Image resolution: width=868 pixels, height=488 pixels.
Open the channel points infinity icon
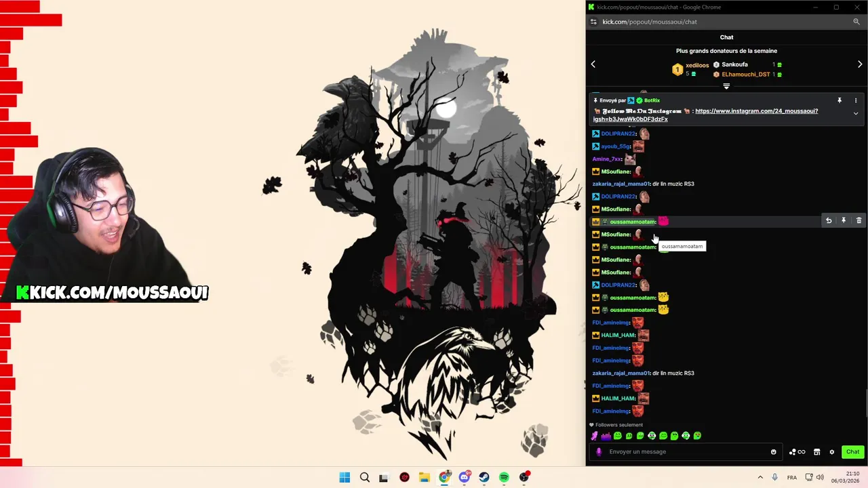(797, 452)
